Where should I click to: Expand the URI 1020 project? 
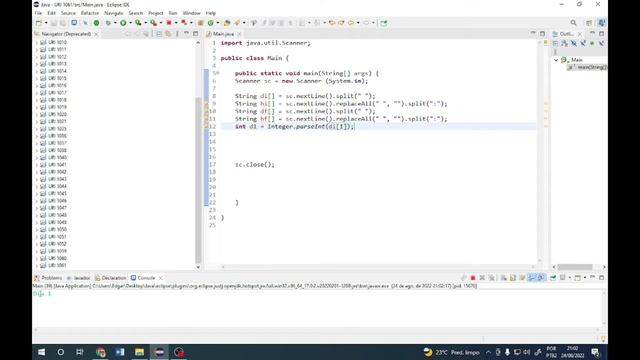point(37,114)
